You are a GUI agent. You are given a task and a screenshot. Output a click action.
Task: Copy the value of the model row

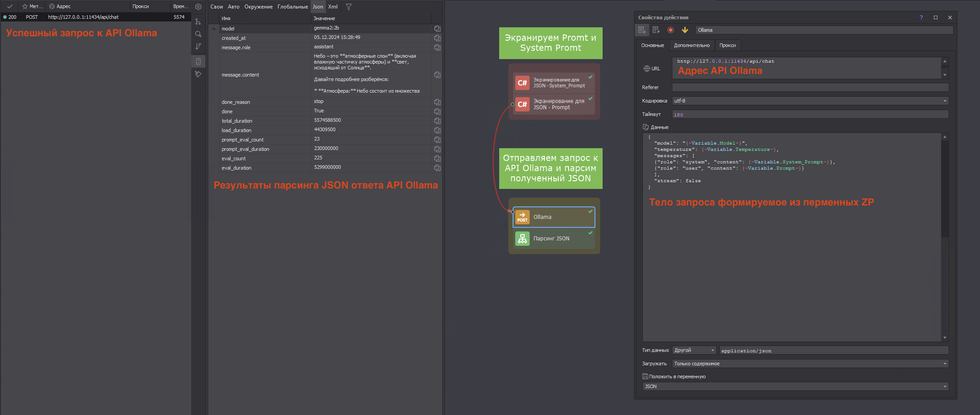[437, 29]
